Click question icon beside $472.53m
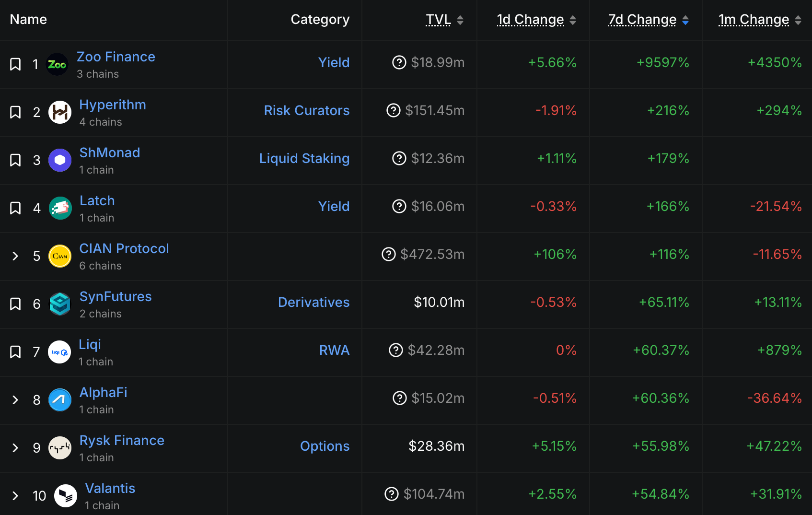The width and height of the screenshot is (812, 515). pos(389,254)
